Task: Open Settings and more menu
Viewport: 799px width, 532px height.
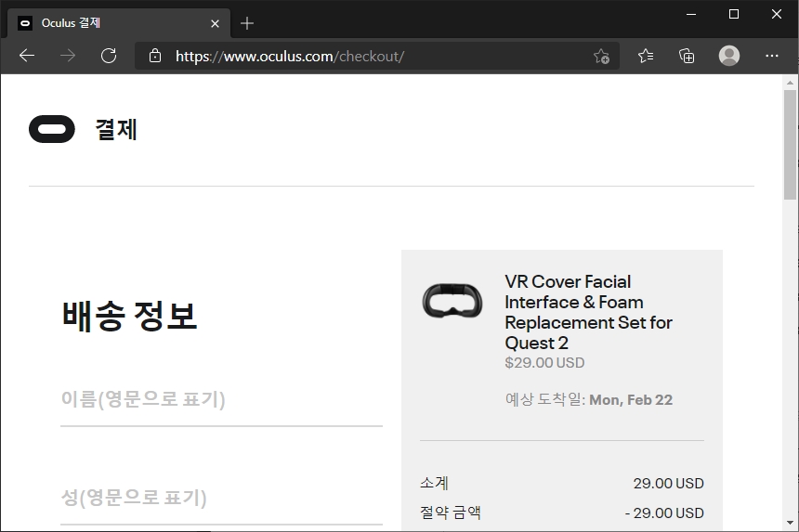Action: point(771,56)
